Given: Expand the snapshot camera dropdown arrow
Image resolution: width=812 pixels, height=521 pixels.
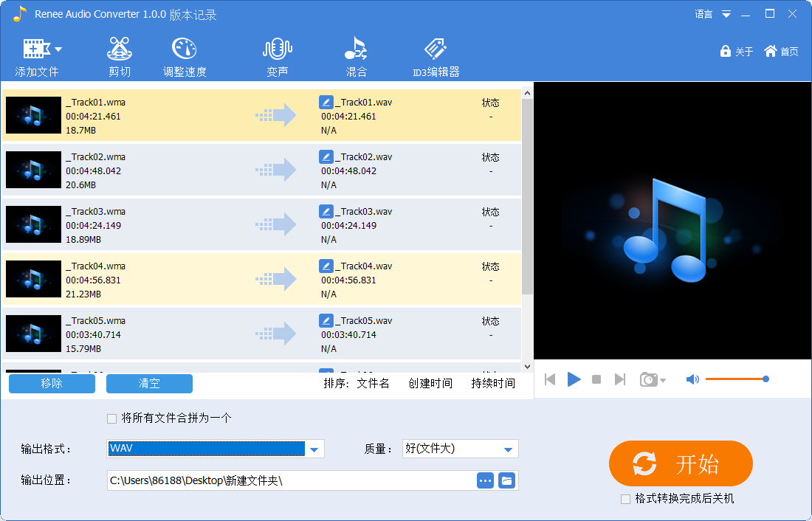Looking at the screenshot, I should click(x=663, y=381).
